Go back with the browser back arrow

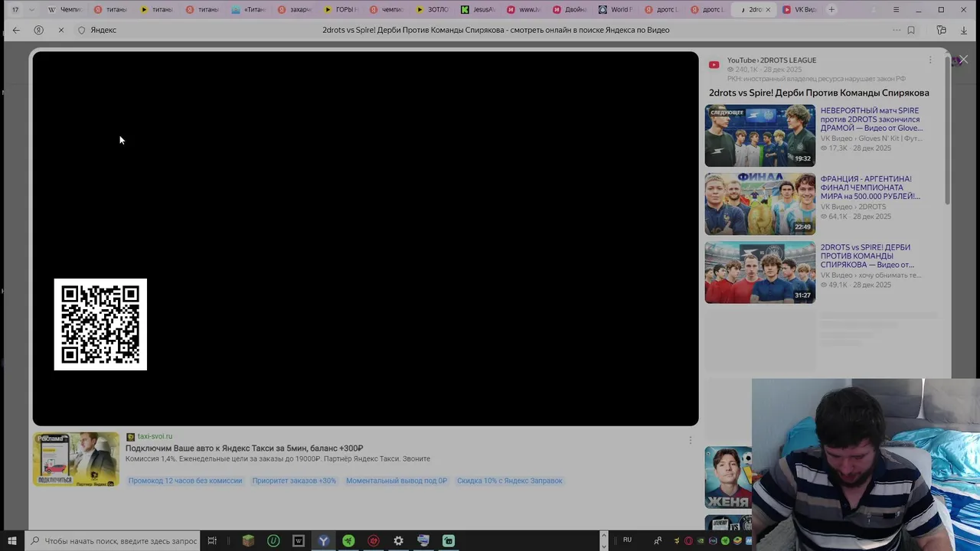(x=16, y=30)
